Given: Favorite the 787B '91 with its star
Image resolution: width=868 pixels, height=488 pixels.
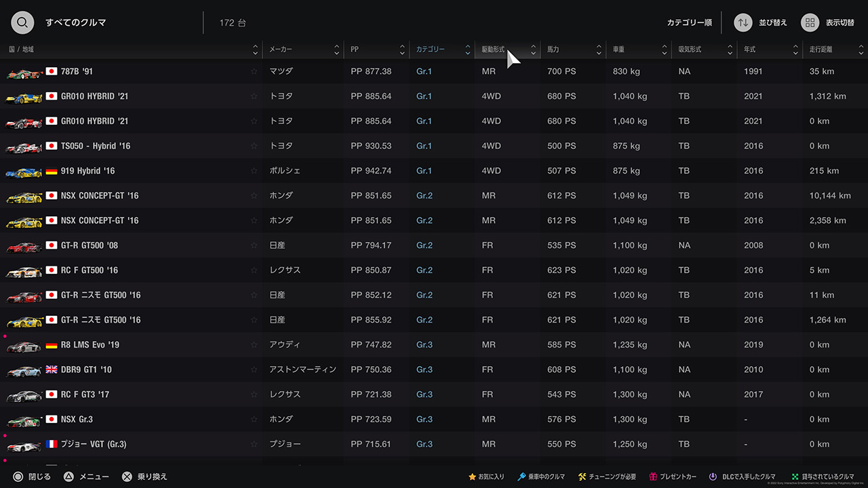Looking at the screenshot, I should [254, 71].
